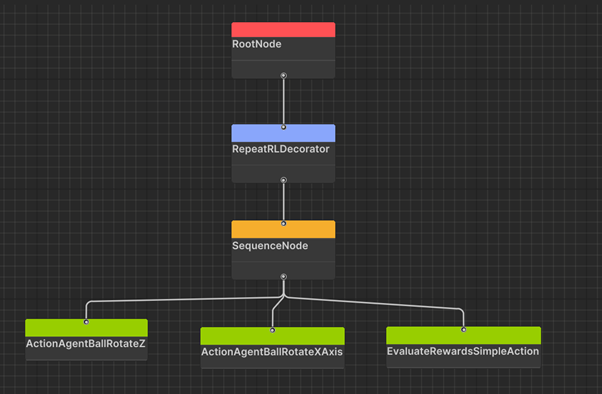Image resolution: width=602 pixels, height=394 pixels.
Task: Select the RootNode title label
Action: point(256,44)
